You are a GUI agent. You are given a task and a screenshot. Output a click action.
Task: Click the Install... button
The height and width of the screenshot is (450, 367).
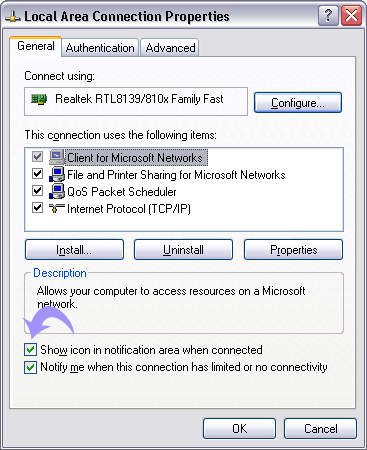coord(74,250)
